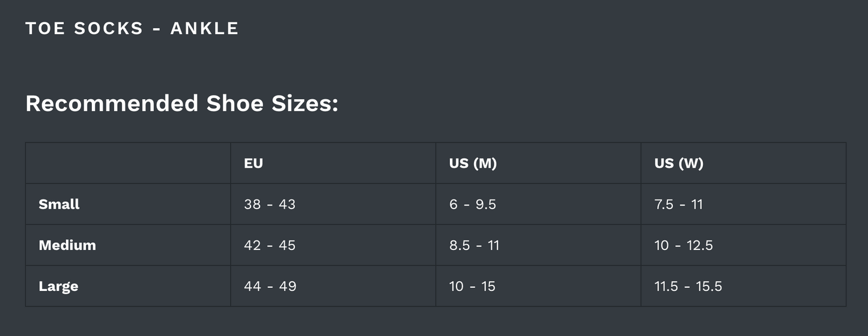The width and height of the screenshot is (868, 336).
Task: Pick the 11.5 - 15.5 women's size cell
Action: point(688,286)
